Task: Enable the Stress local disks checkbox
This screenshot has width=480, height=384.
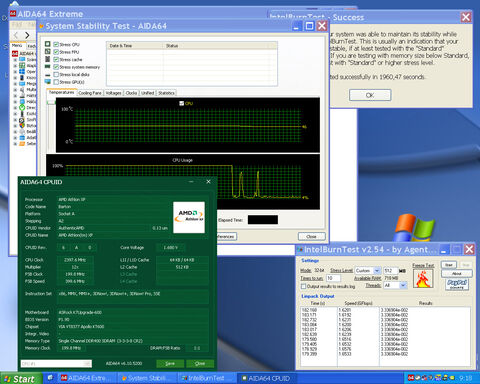Action: (56, 74)
